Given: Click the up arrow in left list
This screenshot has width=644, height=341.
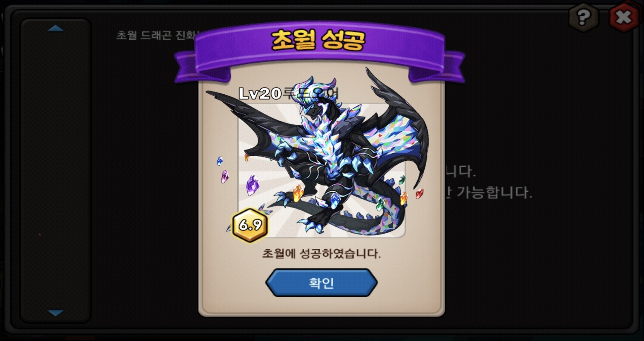Looking at the screenshot, I should (56, 28).
